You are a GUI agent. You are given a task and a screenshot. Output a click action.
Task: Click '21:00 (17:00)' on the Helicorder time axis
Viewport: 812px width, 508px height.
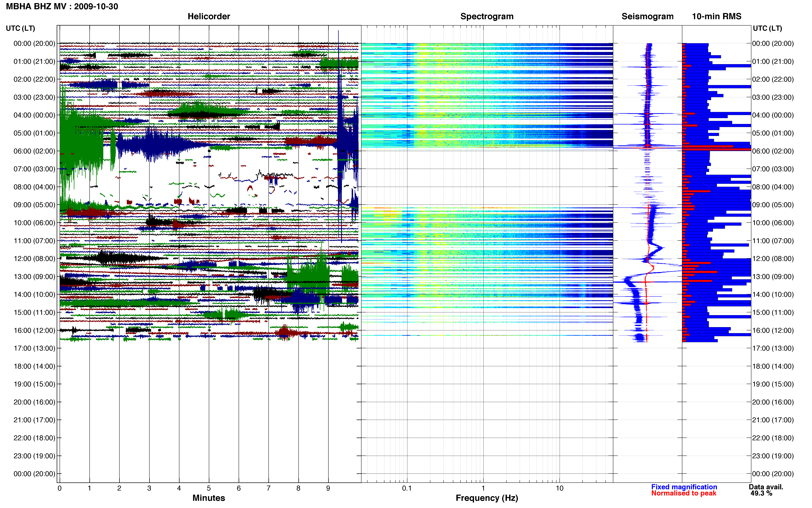pyautogui.click(x=34, y=420)
